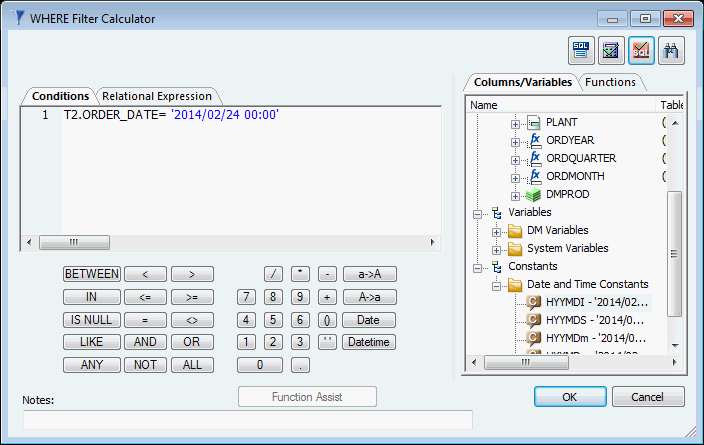Viewport: 704px width, 445px height.
Task: Insert the BETWEEN operator
Action: 92,274
